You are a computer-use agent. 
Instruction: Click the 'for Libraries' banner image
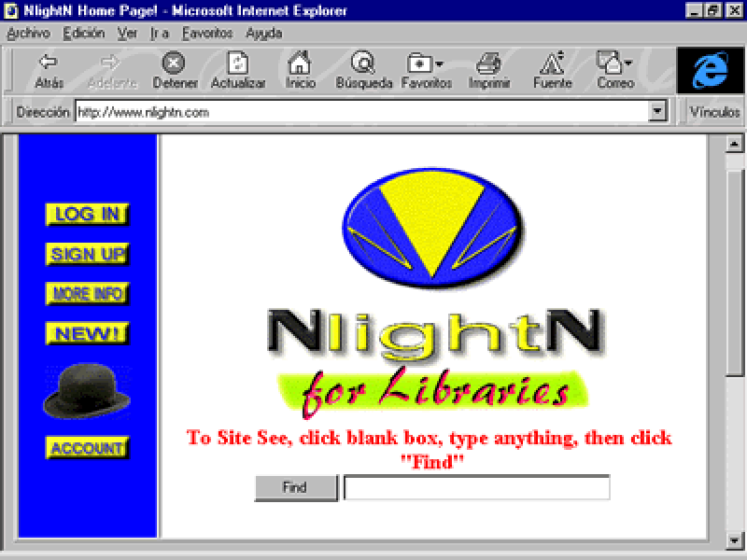[432, 391]
